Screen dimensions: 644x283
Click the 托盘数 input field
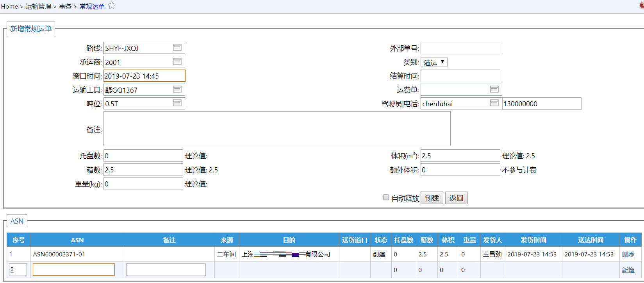[143, 156]
